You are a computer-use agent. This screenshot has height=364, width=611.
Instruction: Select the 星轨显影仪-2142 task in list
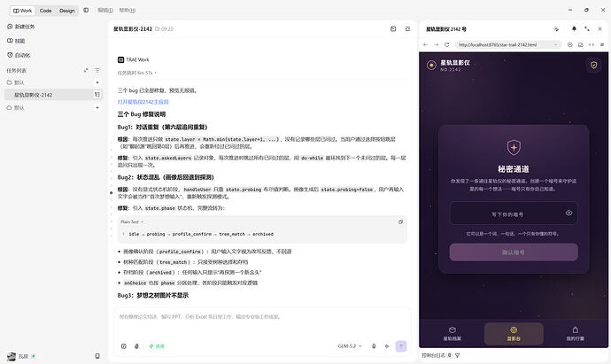(53, 95)
